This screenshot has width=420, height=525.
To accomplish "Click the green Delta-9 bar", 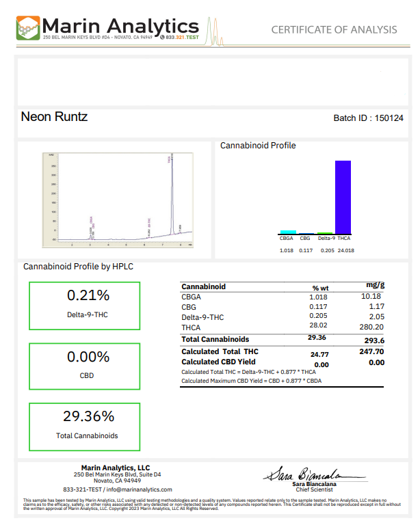I will coord(325,233).
